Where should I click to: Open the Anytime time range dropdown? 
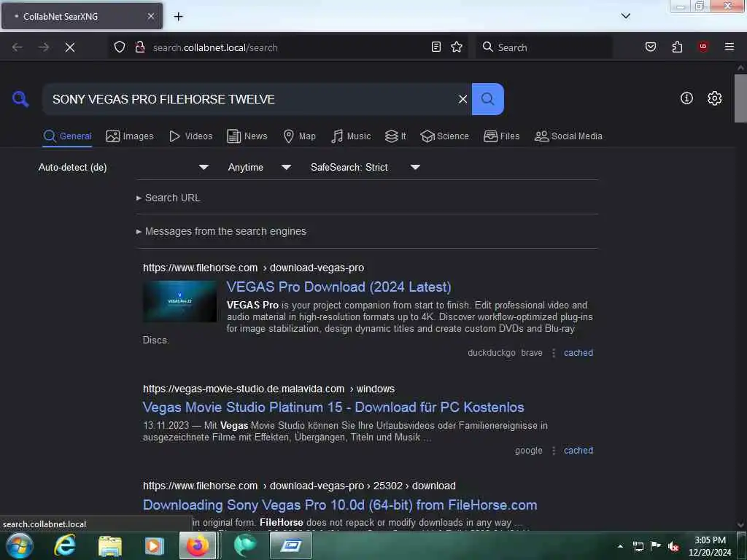click(x=259, y=167)
